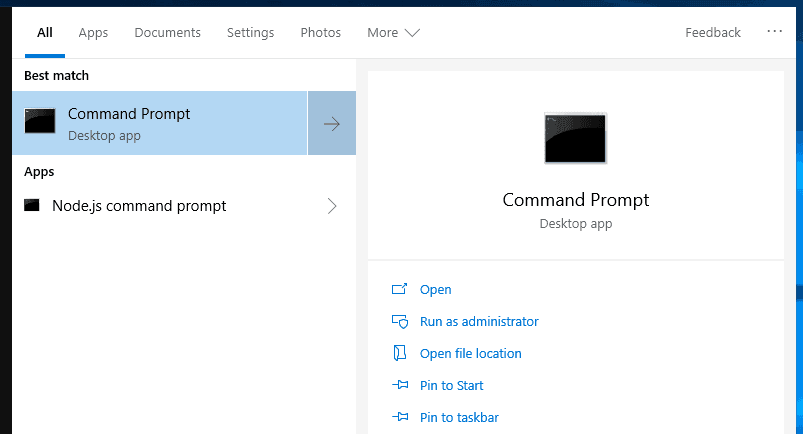Expand the Node.js command prompt chevron
Viewport: 803px width, 434px height.
[332, 206]
